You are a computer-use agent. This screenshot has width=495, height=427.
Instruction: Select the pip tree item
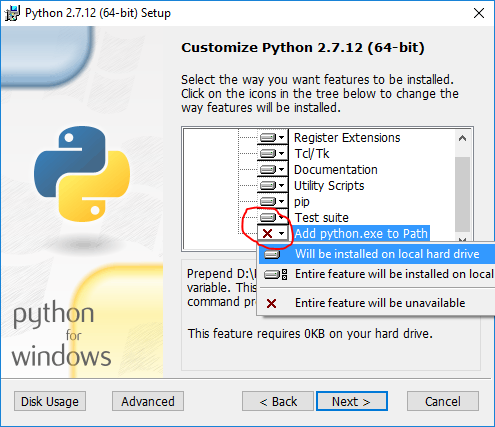[x=302, y=202]
